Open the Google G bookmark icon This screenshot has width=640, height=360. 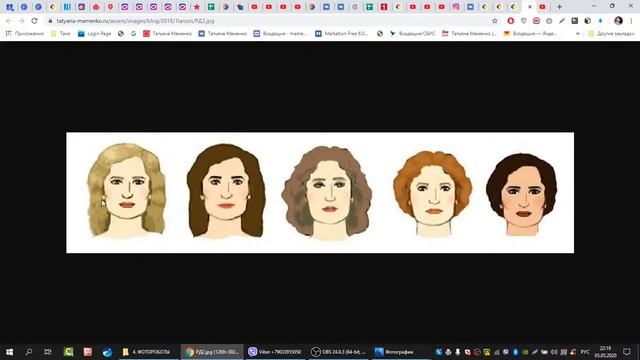coord(133,33)
